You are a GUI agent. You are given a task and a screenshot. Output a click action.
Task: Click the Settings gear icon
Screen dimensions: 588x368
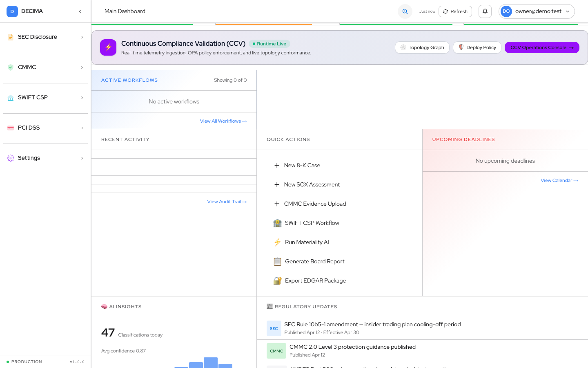tap(11, 158)
